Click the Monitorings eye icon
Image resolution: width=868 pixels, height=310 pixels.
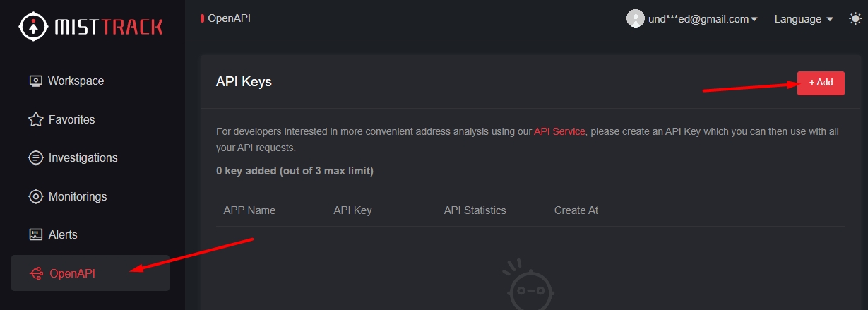[x=35, y=196]
